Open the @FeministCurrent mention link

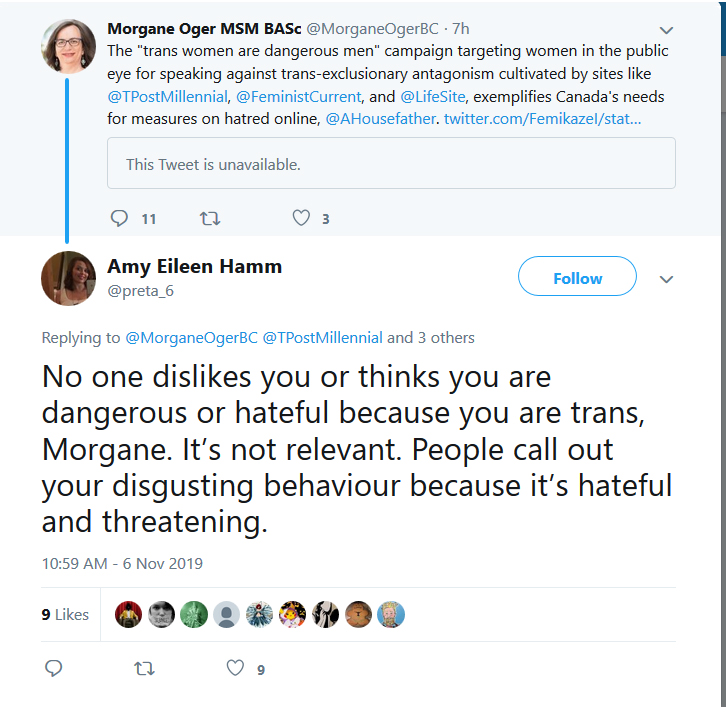pos(299,97)
